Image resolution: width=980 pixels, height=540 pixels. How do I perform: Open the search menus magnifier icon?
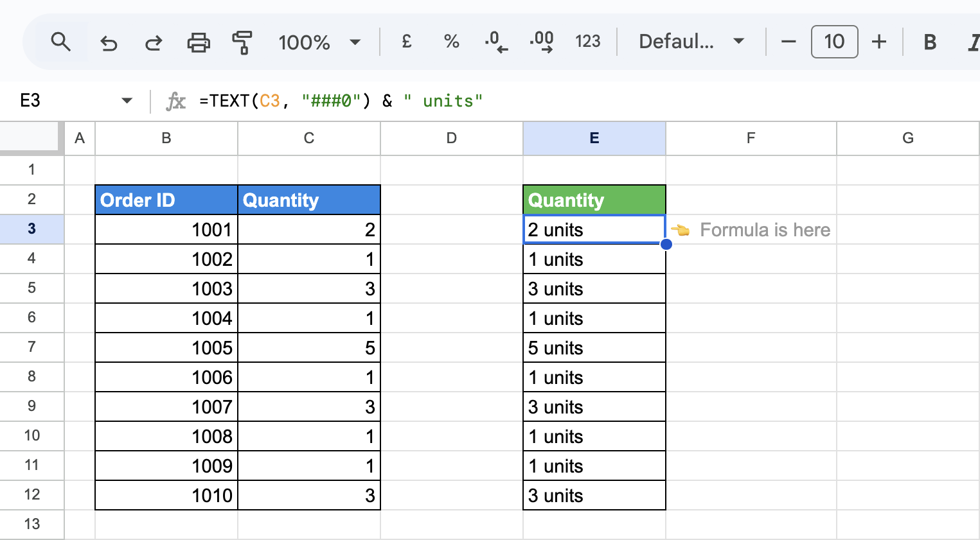pyautogui.click(x=61, y=42)
